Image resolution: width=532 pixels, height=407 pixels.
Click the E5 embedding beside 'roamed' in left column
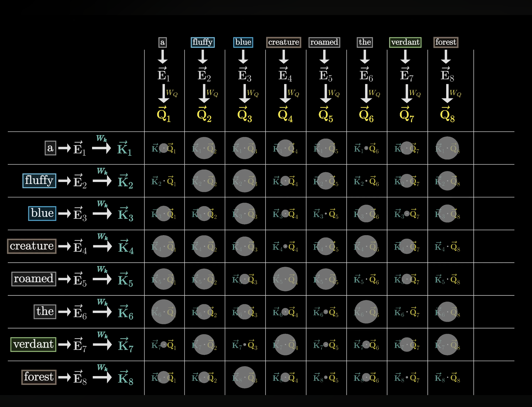point(80,279)
